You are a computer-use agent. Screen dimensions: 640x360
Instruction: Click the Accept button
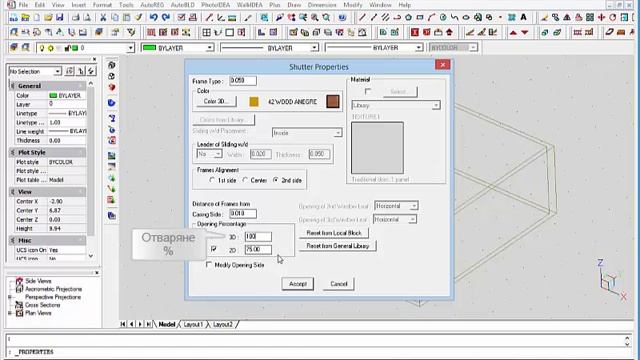coord(298,284)
